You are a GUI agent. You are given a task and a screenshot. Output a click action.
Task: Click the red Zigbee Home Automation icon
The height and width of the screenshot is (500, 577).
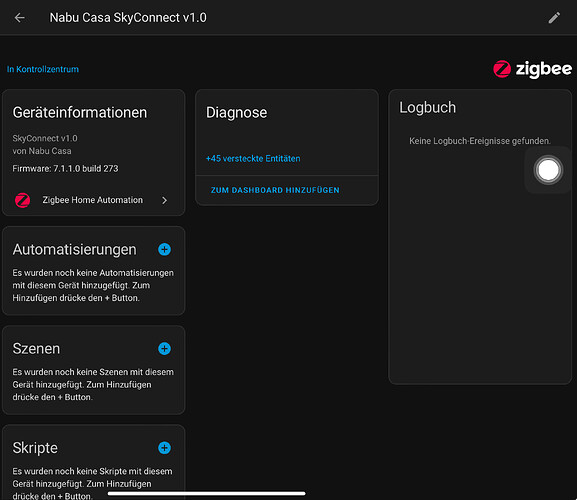[22, 200]
